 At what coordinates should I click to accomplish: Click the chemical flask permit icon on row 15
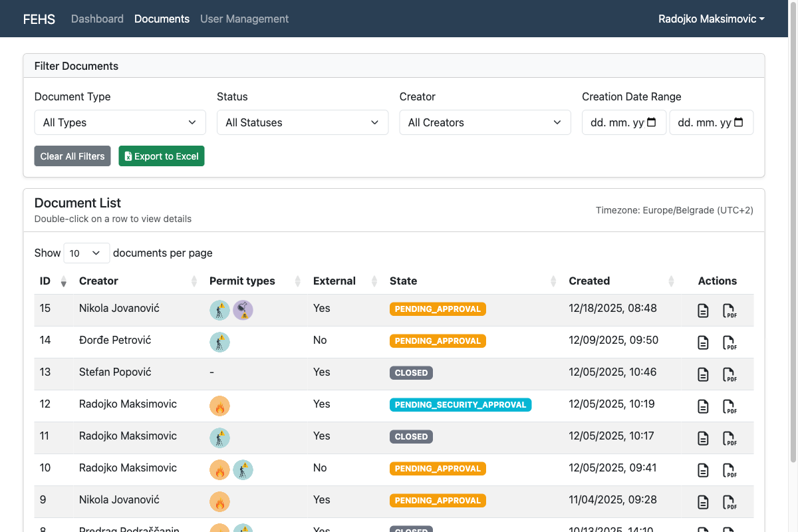[243, 310]
